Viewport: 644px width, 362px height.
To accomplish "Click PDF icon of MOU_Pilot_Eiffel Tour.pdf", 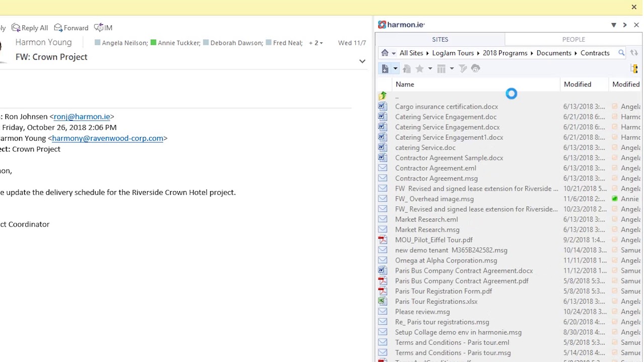I will pyautogui.click(x=383, y=240).
